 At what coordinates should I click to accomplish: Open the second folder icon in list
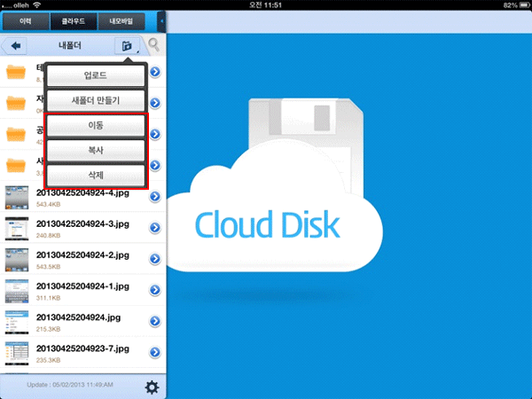coord(16,103)
